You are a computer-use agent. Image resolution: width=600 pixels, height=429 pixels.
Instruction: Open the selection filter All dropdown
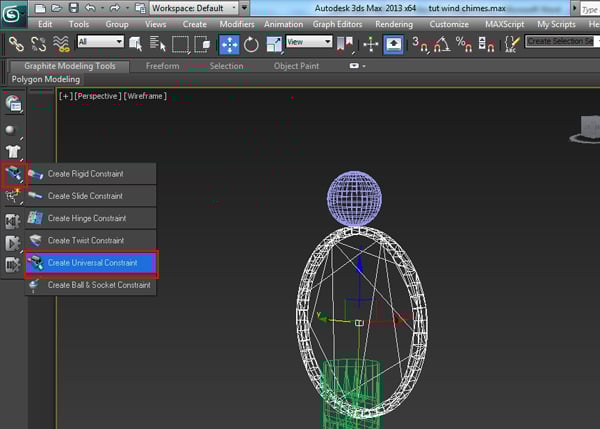(101, 42)
